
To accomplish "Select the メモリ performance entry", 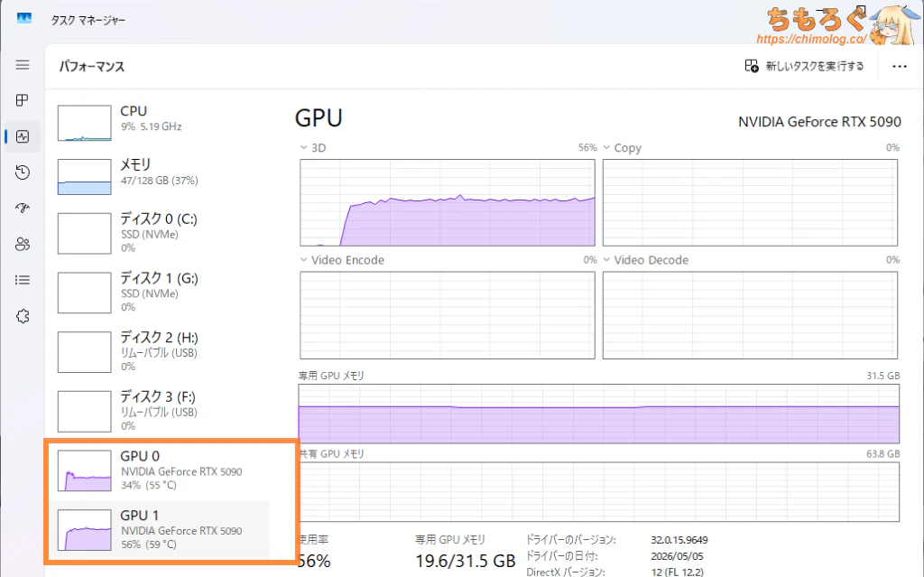I will 157,176.
